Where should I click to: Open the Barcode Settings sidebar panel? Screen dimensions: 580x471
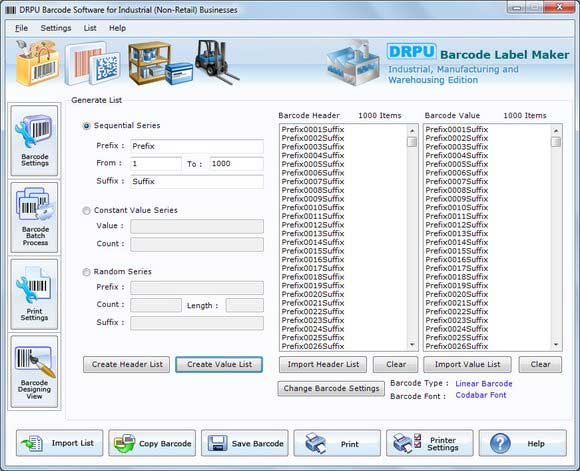[34, 141]
